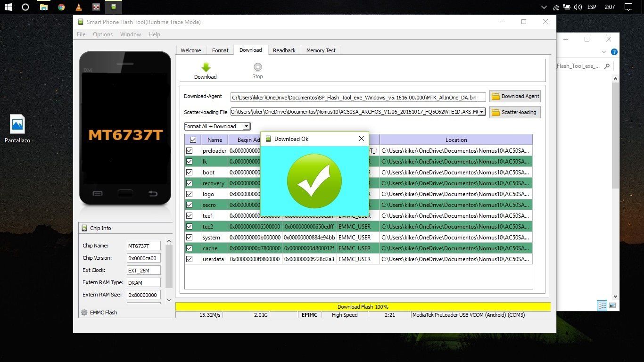Click the ESP input language indicator
Viewport: 644px width, 362px height.
[592, 7]
